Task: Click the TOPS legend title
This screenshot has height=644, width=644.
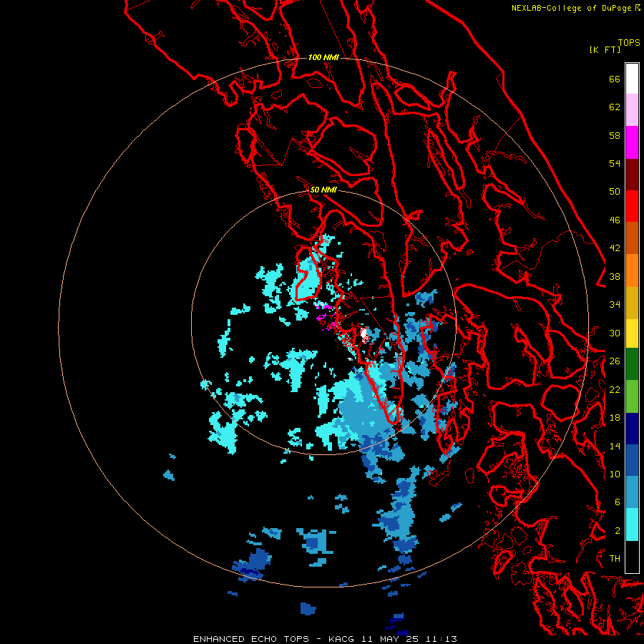Action: click(x=629, y=43)
